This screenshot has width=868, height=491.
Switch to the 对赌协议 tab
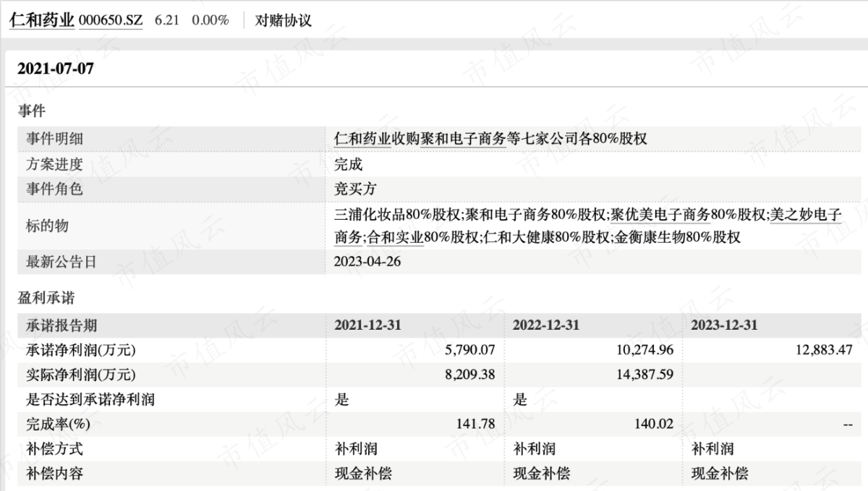point(284,20)
